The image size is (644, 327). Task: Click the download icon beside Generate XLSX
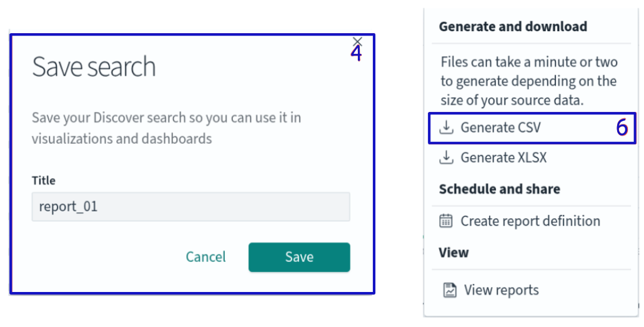(445, 158)
